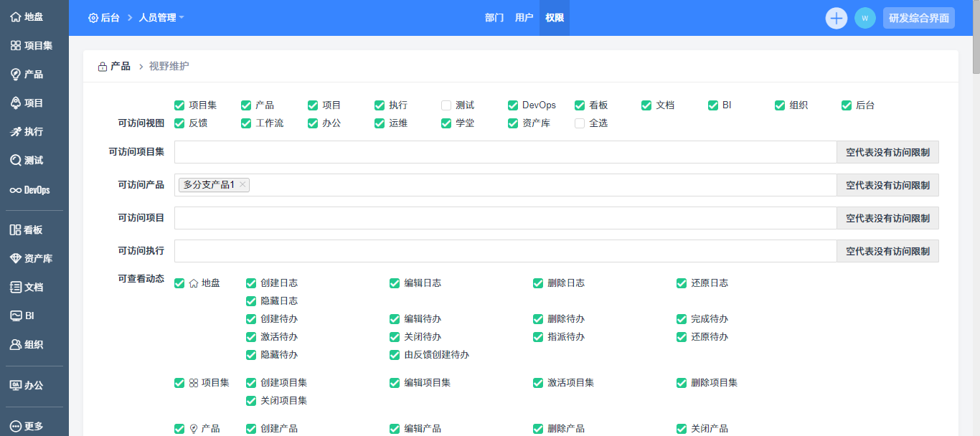Switch to the 部门 tab
This screenshot has width=980, height=436.
pos(494,18)
